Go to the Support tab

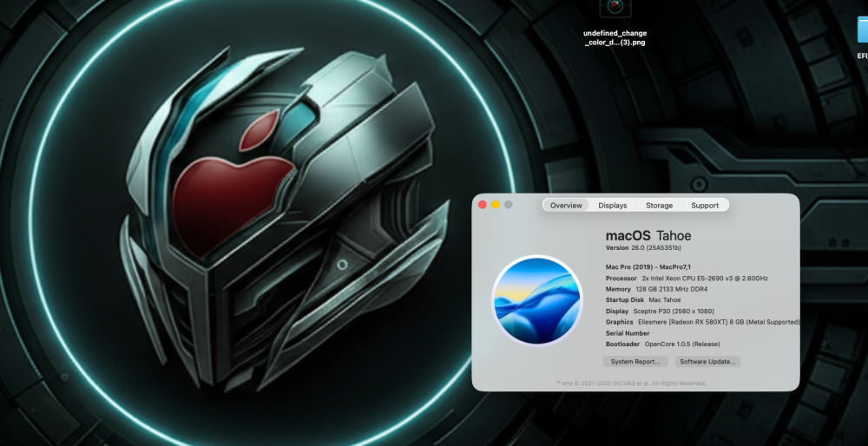pyautogui.click(x=705, y=206)
